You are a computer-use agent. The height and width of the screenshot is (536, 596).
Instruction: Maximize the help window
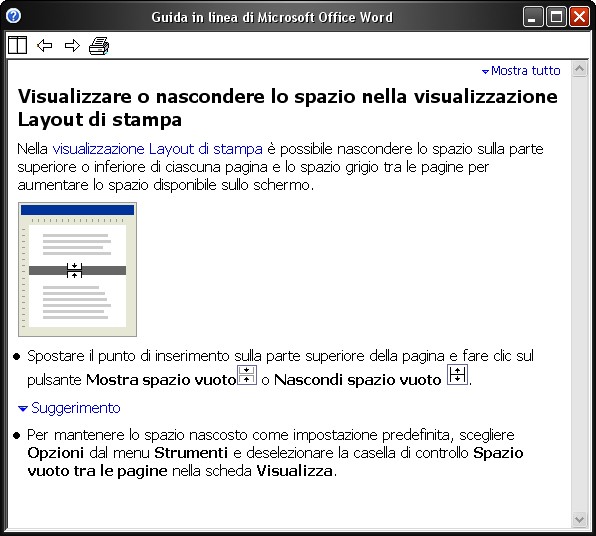[x=556, y=17]
